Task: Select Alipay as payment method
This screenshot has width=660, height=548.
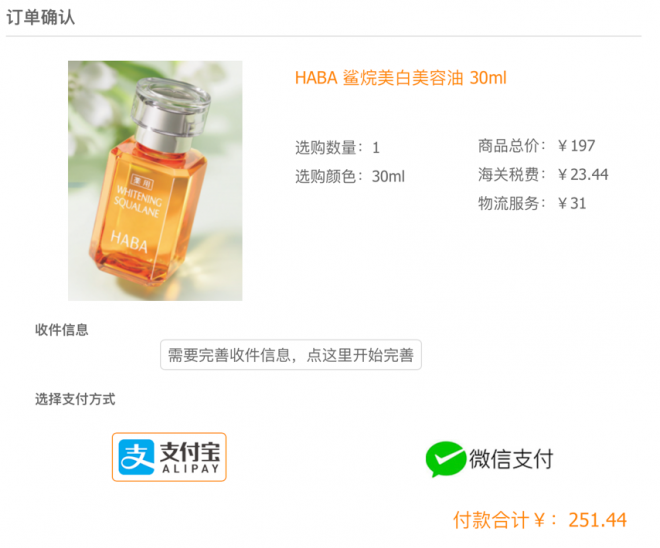Action: [x=169, y=457]
